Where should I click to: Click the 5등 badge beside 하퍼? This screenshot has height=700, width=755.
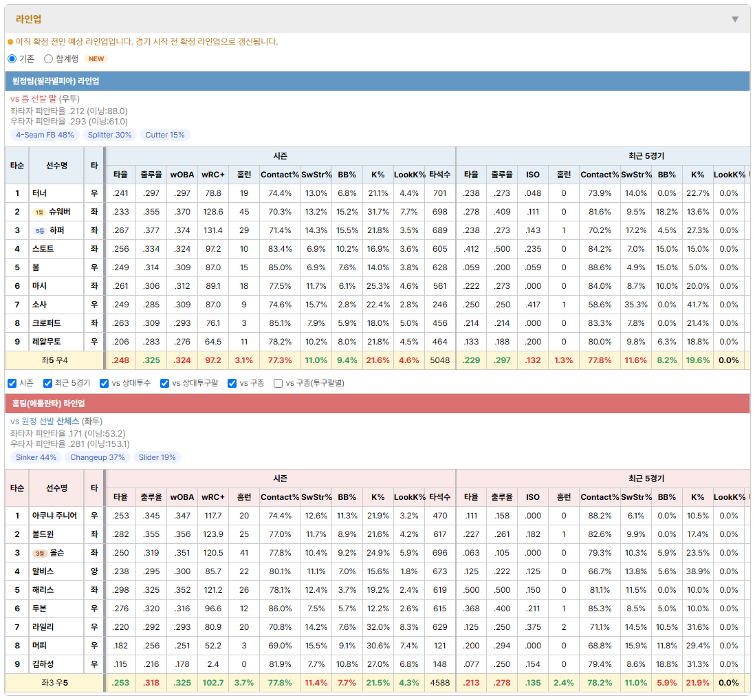tap(40, 230)
